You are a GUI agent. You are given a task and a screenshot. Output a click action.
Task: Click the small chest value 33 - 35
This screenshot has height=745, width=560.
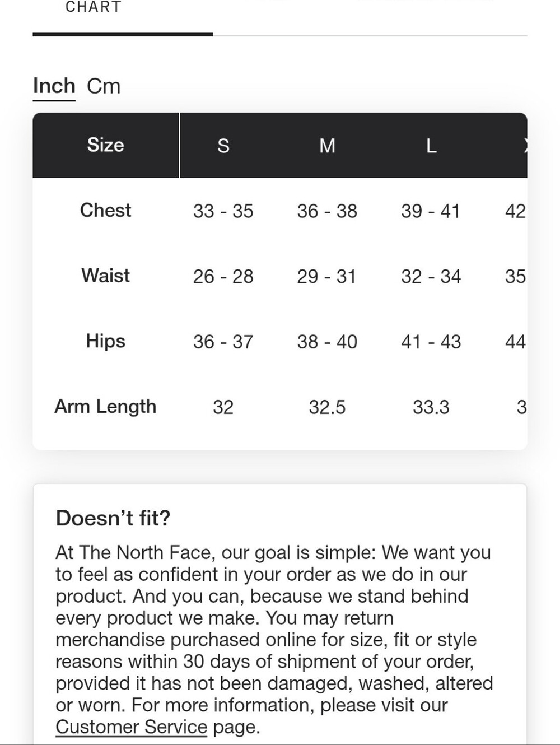pos(223,211)
